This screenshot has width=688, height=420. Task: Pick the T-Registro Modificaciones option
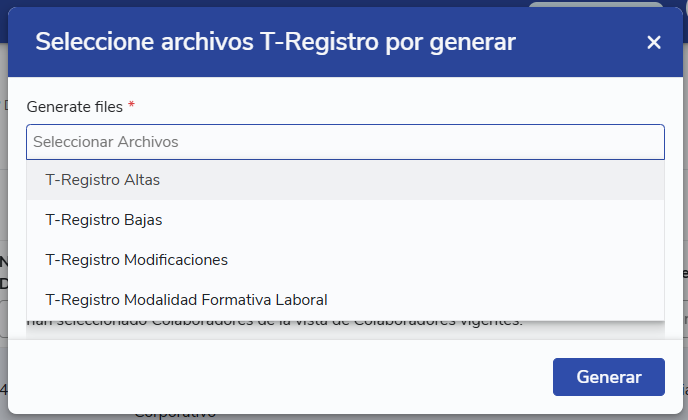[x=345, y=260]
